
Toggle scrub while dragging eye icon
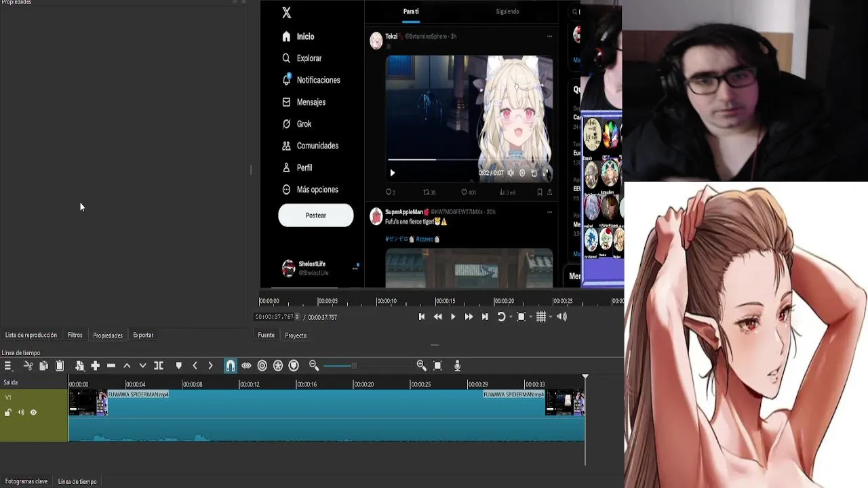(x=246, y=366)
